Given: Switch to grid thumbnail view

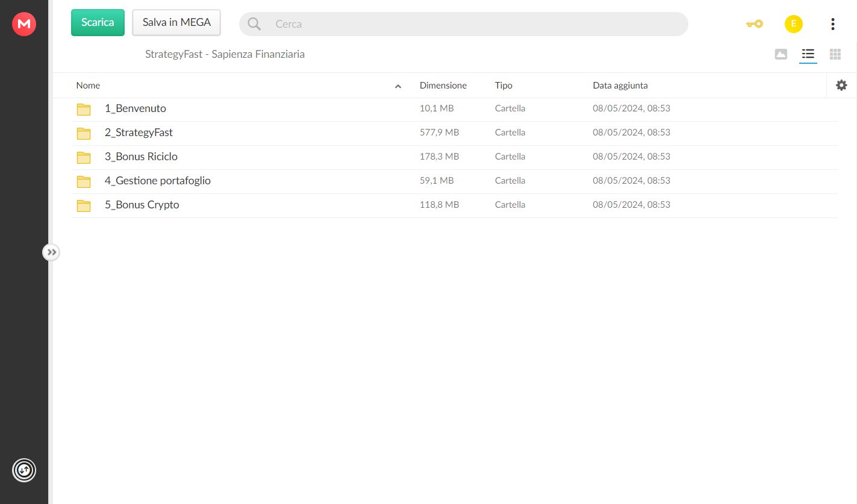Looking at the screenshot, I should (835, 54).
